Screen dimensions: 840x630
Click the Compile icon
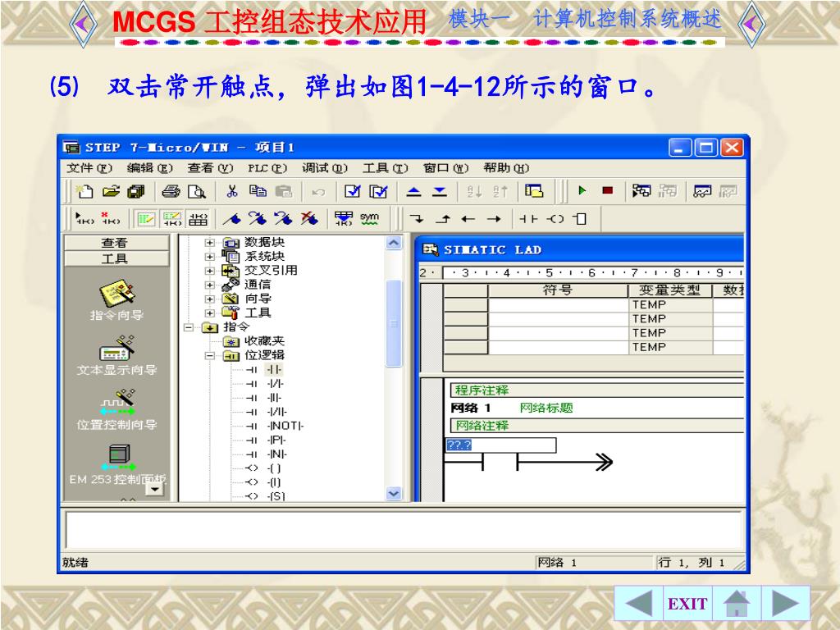pyautogui.click(x=353, y=190)
